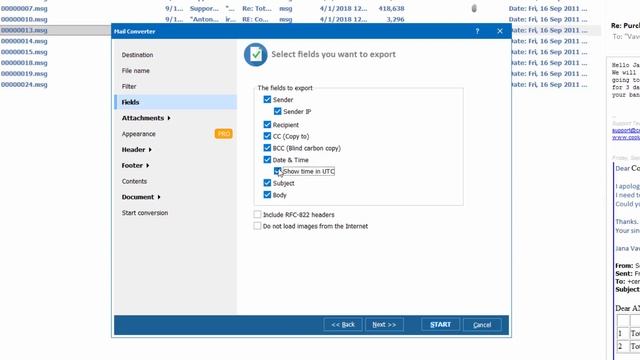
Task: Select file 00000010.msg in background list
Action: [24, 19]
